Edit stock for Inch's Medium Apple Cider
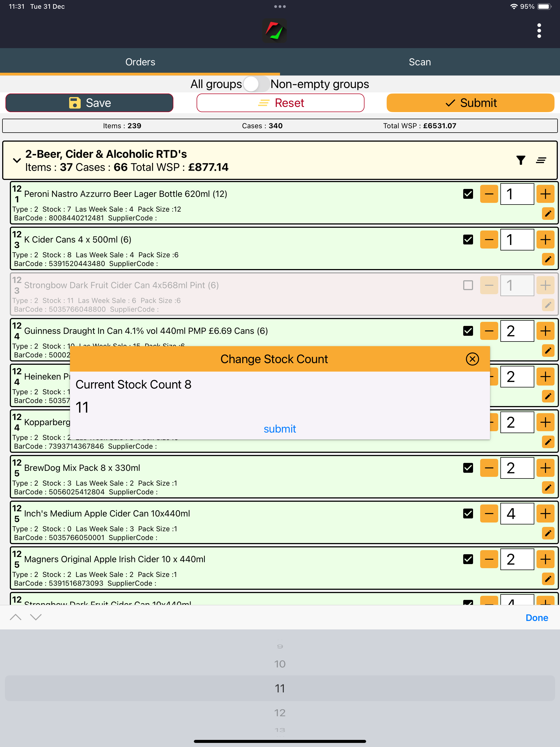 [548, 533]
